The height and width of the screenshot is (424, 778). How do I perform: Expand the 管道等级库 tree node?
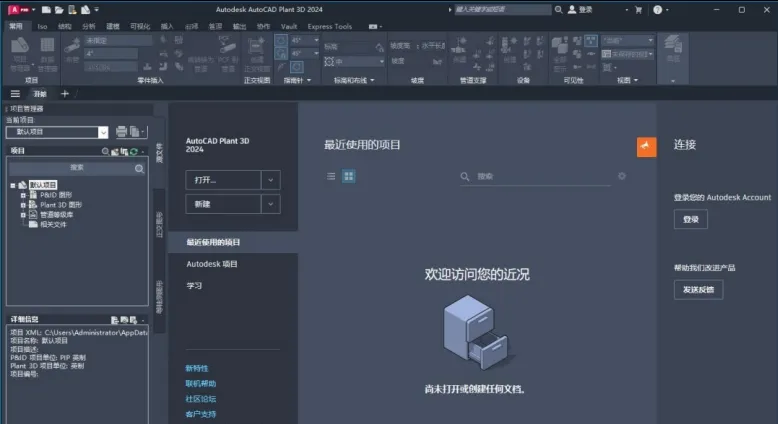(23, 215)
